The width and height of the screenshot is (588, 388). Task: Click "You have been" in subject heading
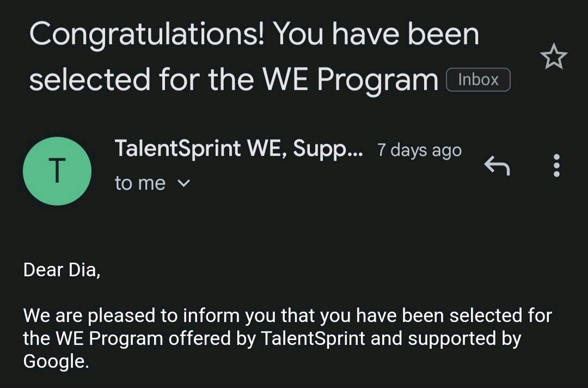click(376, 34)
